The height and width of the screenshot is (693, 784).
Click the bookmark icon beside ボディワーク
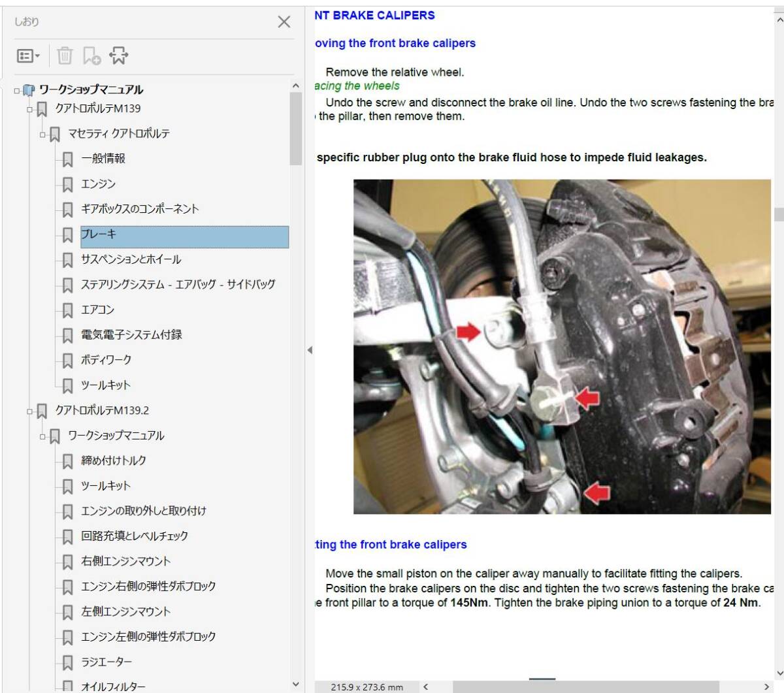tap(67, 361)
